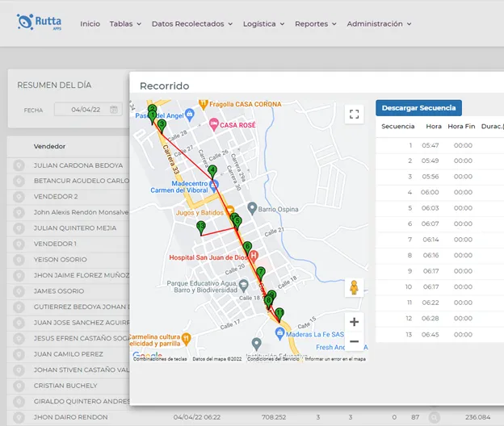Click the Fecha date input field

click(x=88, y=110)
